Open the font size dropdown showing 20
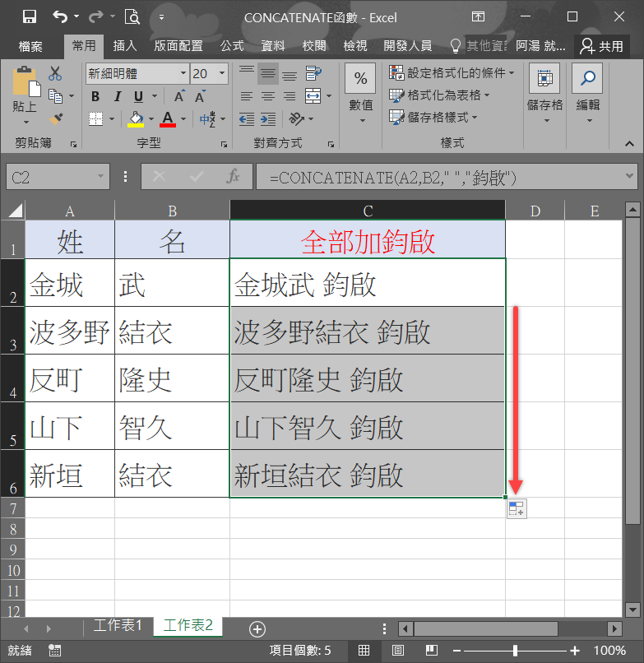Image resolution: width=644 pixels, height=663 pixels. coord(222,73)
